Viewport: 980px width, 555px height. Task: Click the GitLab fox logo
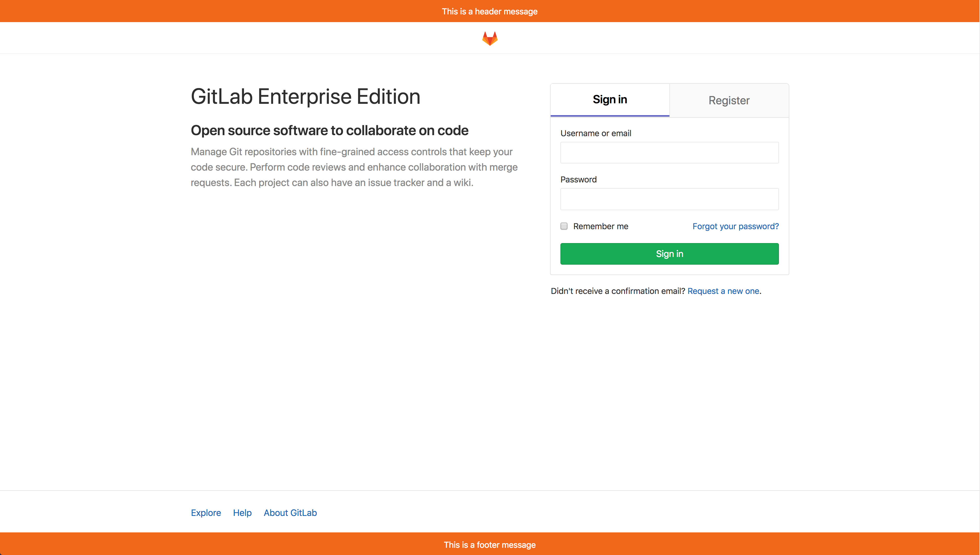point(490,38)
